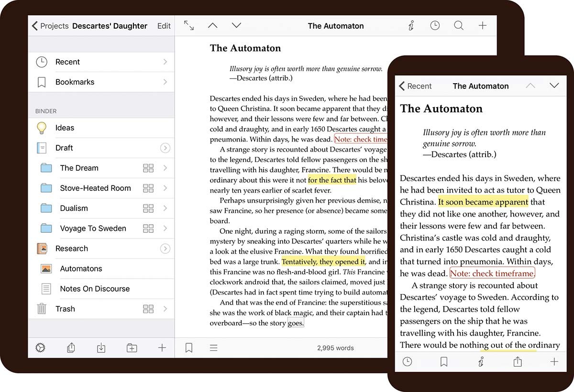574x392 pixels.
Task: Open corkboard view for The Dream folder
Action: pyautogui.click(x=148, y=168)
